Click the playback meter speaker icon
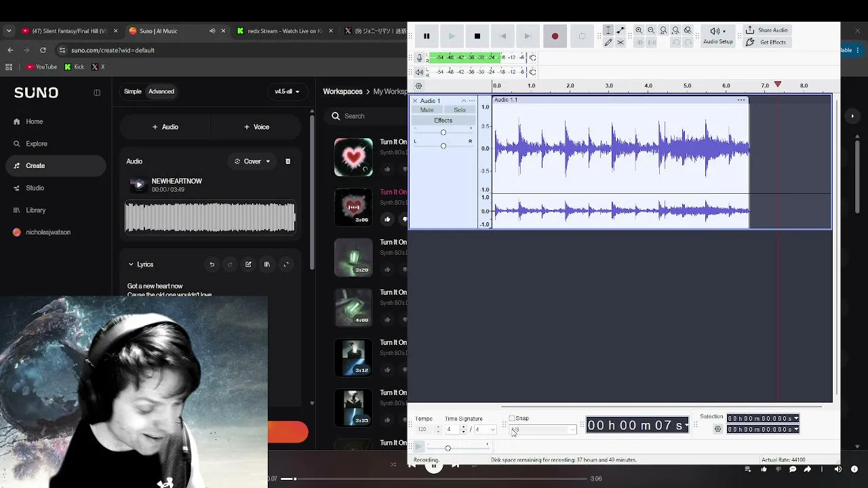The image size is (868, 488). (x=419, y=72)
